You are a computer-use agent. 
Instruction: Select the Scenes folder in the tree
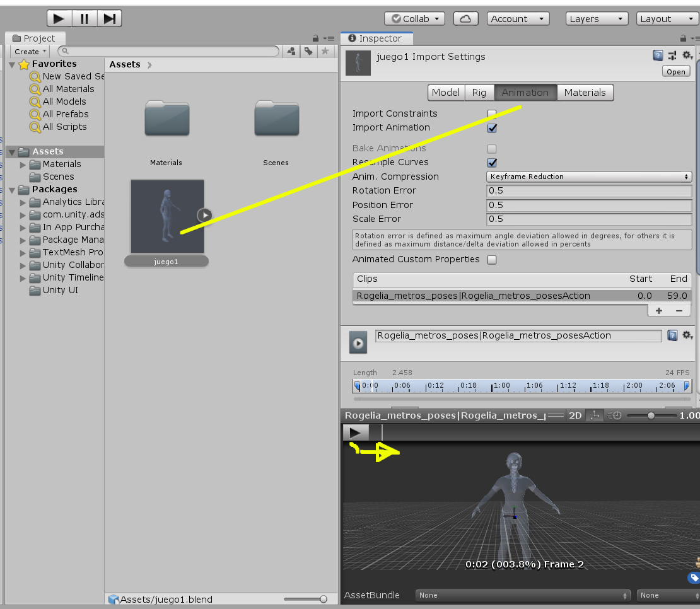[58, 177]
